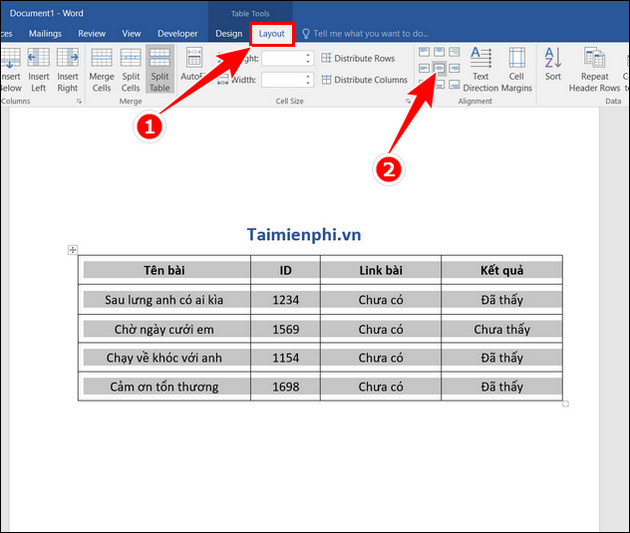Select Align Center Right alignment icon
This screenshot has height=533, width=630.
click(x=454, y=68)
